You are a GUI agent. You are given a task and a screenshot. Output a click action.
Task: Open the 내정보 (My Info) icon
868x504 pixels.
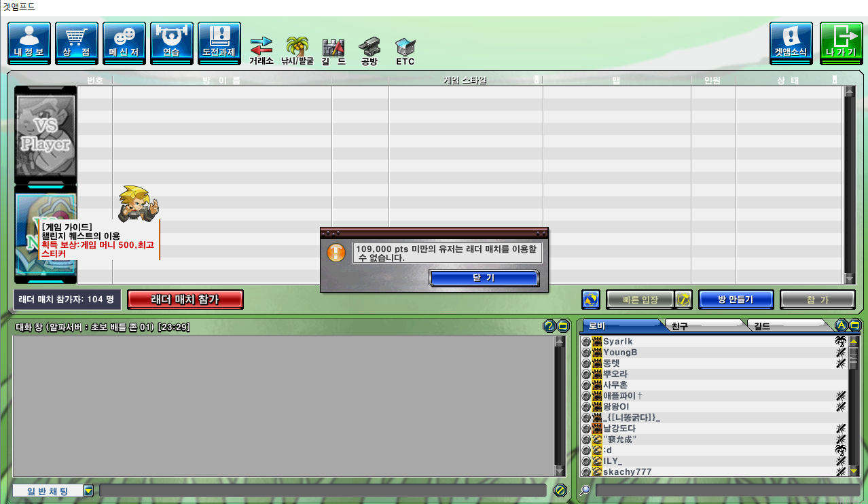[29, 43]
